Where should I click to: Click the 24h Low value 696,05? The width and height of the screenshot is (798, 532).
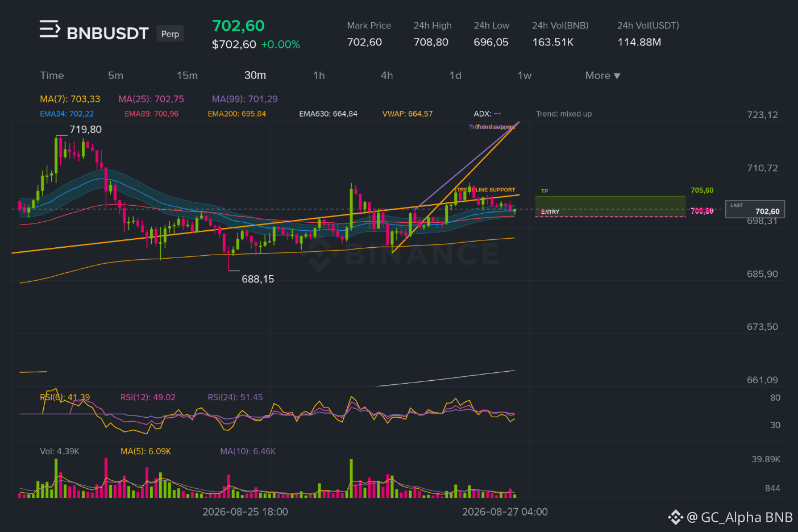click(491, 42)
